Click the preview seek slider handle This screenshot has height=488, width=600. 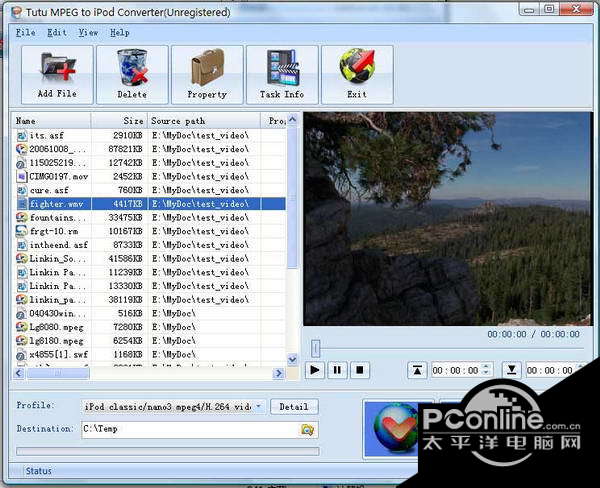click(315, 349)
